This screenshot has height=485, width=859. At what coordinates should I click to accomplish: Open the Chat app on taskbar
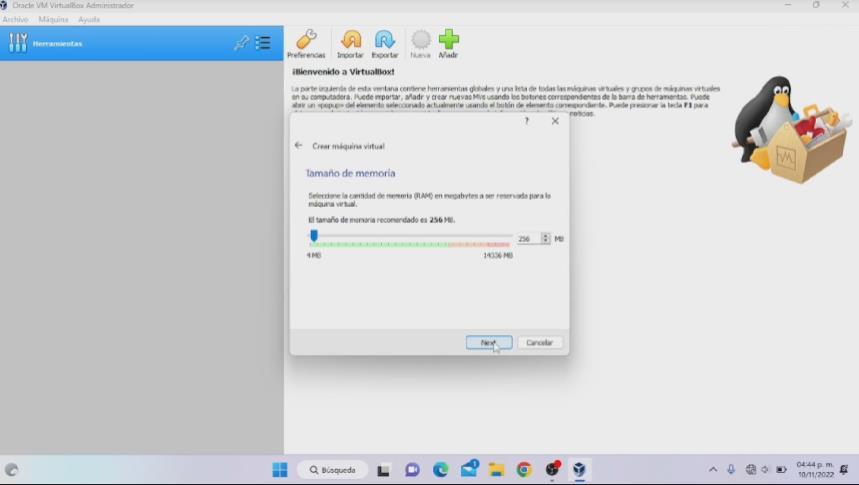coord(412,470)
